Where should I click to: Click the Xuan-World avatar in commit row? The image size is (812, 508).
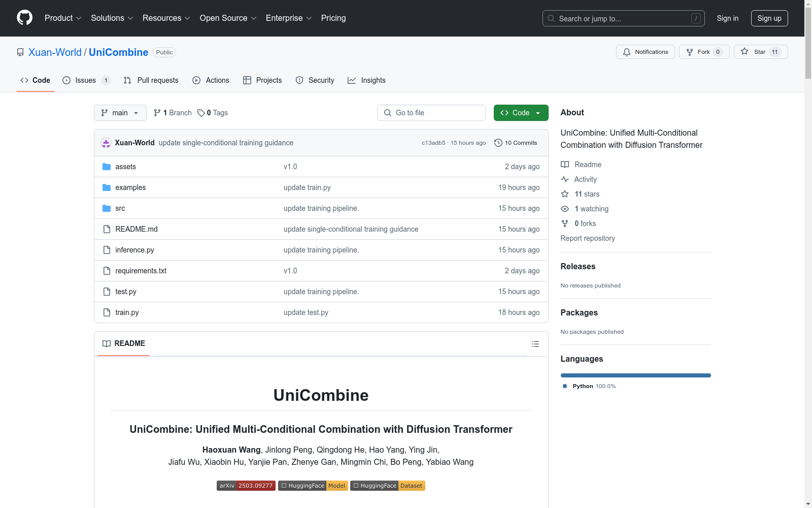pyautogui.click(x=106, y=143)
